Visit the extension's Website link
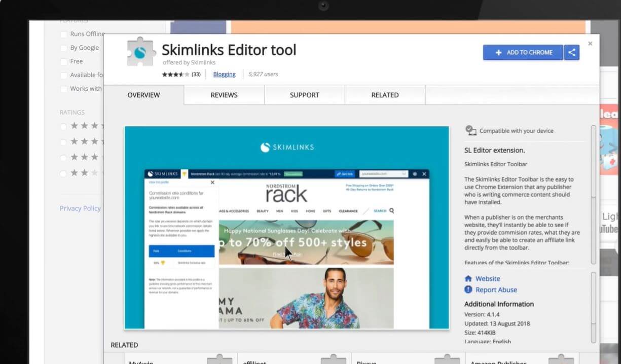The height and width of the screenshot is (364, 621). click(x=488, y=279)
